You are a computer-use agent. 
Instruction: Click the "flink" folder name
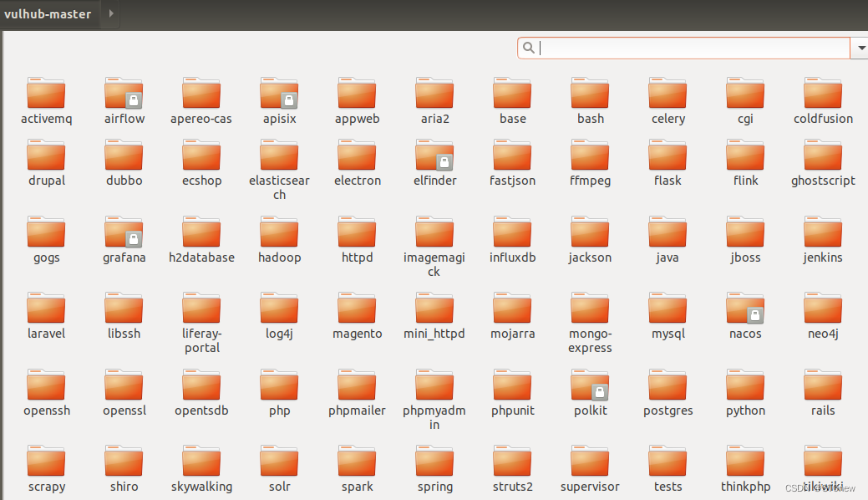tap(745, 181)
